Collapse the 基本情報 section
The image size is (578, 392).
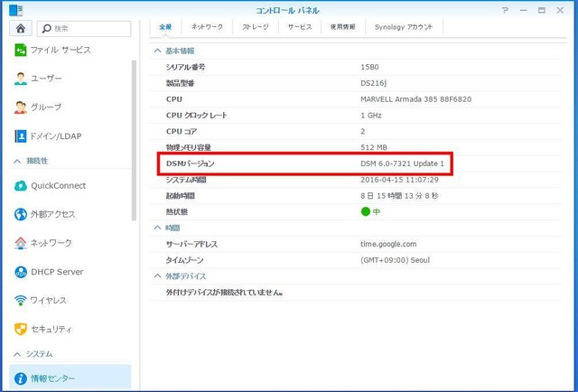(x=157, y=51)
